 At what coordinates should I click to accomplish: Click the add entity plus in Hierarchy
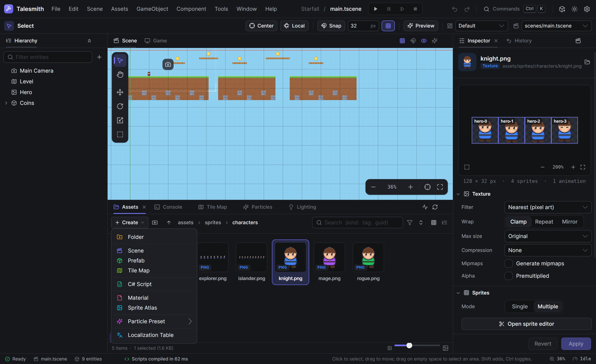coord(99,57)
